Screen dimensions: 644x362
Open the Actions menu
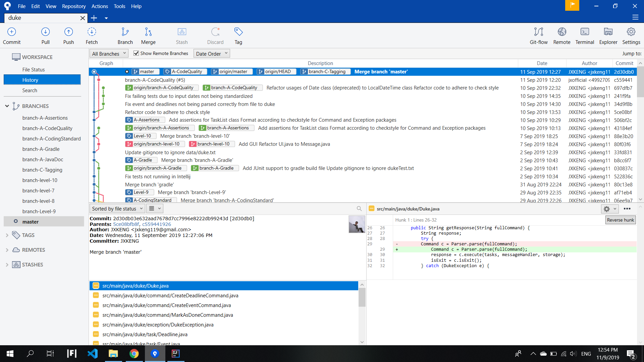(100, 6)
